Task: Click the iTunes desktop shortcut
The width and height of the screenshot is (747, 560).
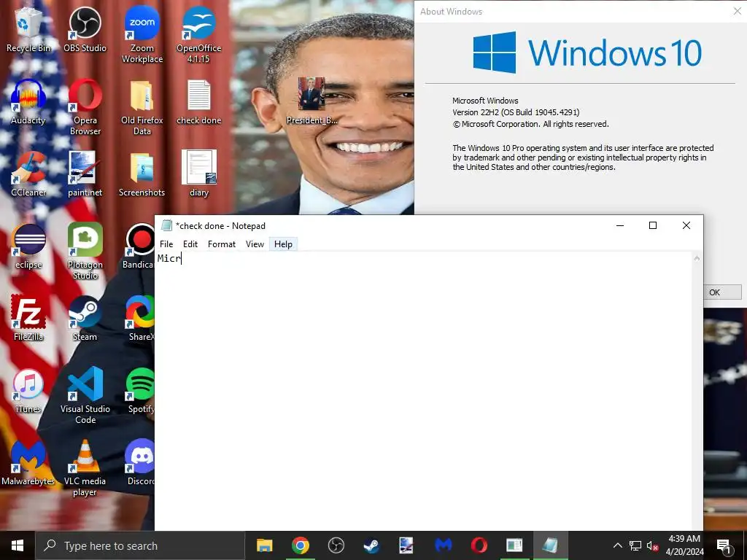Action: tap(28, 391)
